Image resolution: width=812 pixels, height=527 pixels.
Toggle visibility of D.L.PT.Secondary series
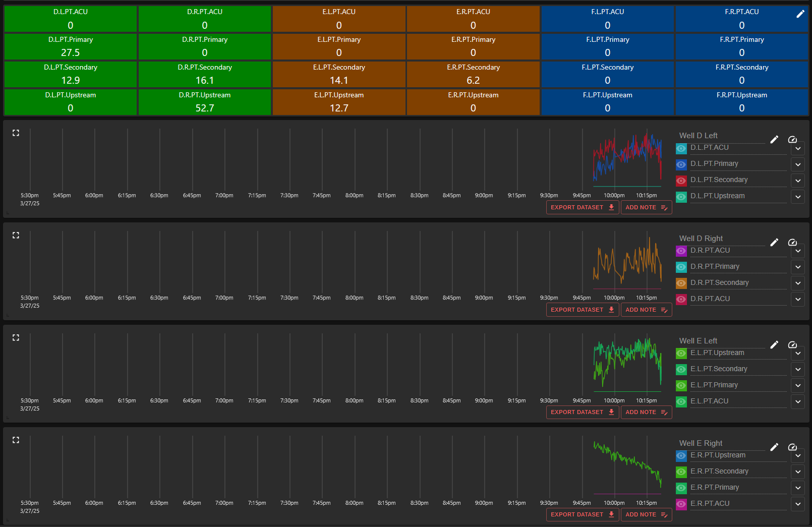(681, 181)
